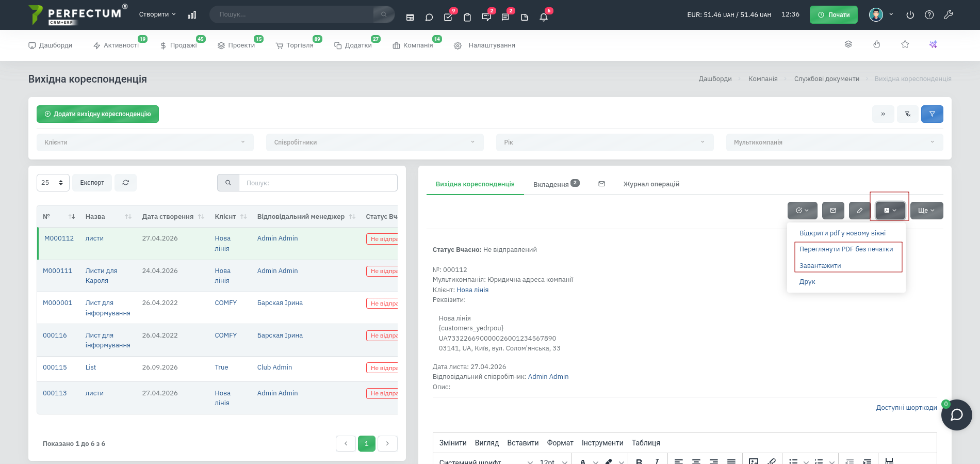Click the double-chevron expand button
Image resolution: width=980 pixels, height=464 pixels.
pyautogui.click(x=883, y=114)
